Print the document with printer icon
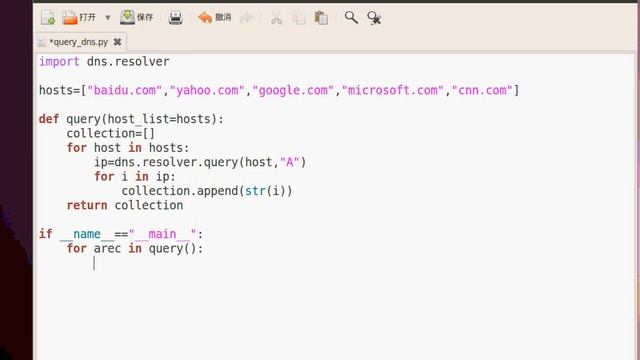 (176, 18)
